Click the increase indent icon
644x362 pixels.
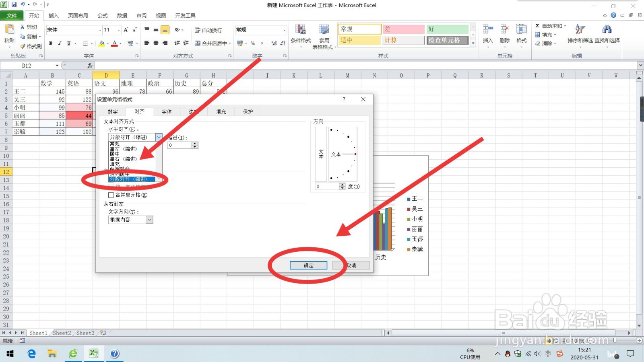[186, 43]
